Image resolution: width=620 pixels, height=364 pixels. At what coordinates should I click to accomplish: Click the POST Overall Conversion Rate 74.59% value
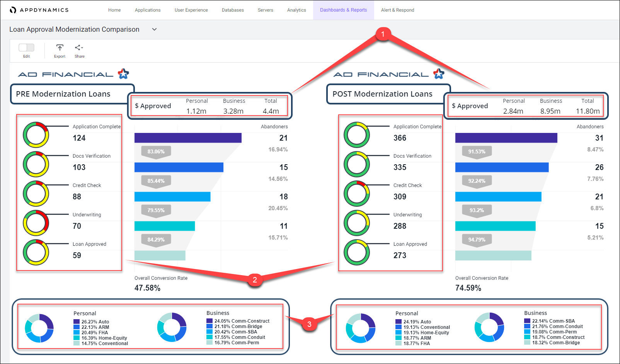(x=468, y=288)
